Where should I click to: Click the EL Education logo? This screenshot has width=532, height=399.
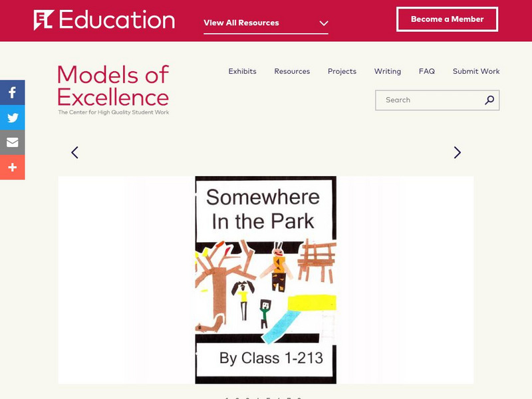click(104, 20)
